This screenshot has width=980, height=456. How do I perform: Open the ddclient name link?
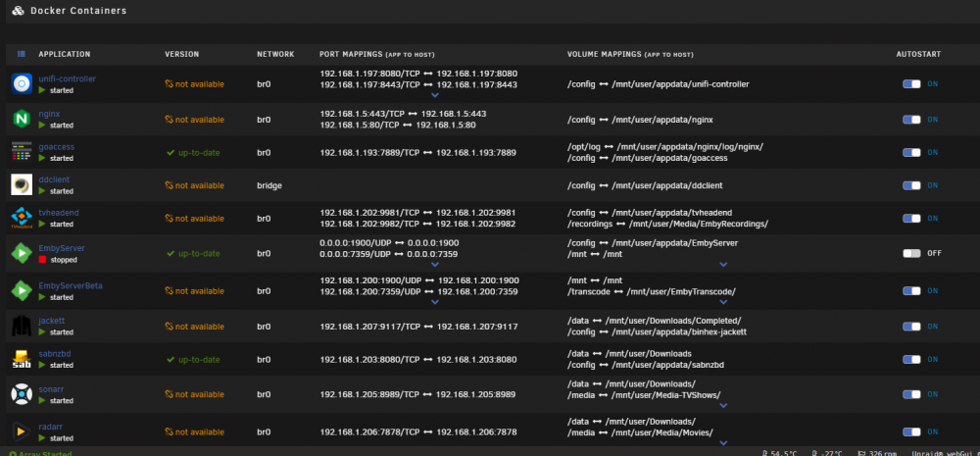coord(54,179)
